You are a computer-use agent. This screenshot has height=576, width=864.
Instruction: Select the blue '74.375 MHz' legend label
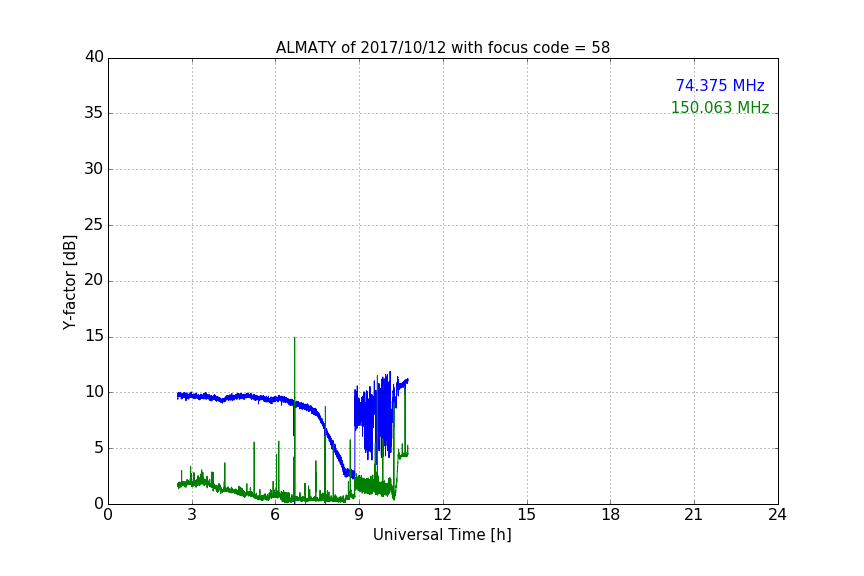point(720,85)
